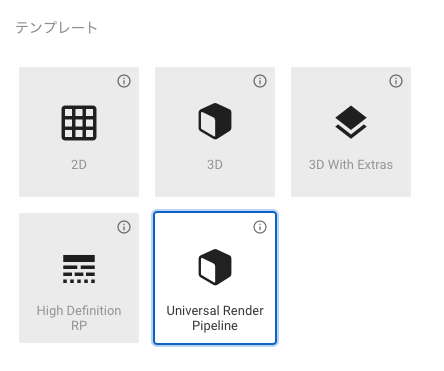Viewport: 444px width, 371px height.
Task: Open info for the 3D template
Action: (x=260, y=81)
